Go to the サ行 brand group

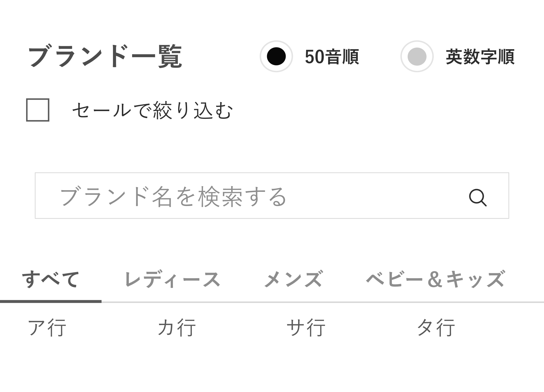[306, 328]
